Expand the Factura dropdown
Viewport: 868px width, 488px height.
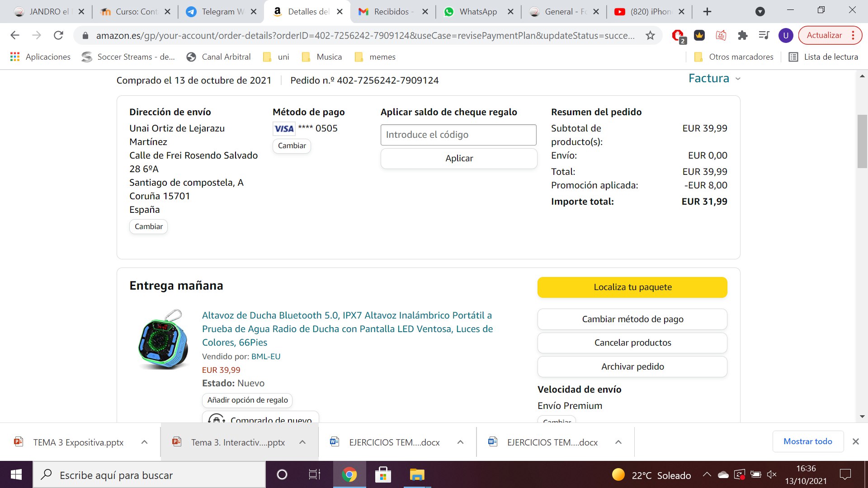click(x=714, y=79)
